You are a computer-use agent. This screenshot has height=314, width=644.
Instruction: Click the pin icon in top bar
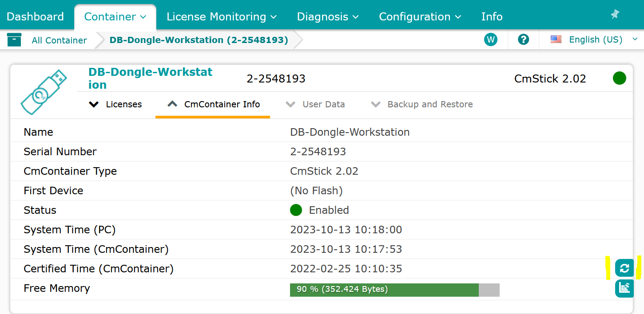coord(615,15)
